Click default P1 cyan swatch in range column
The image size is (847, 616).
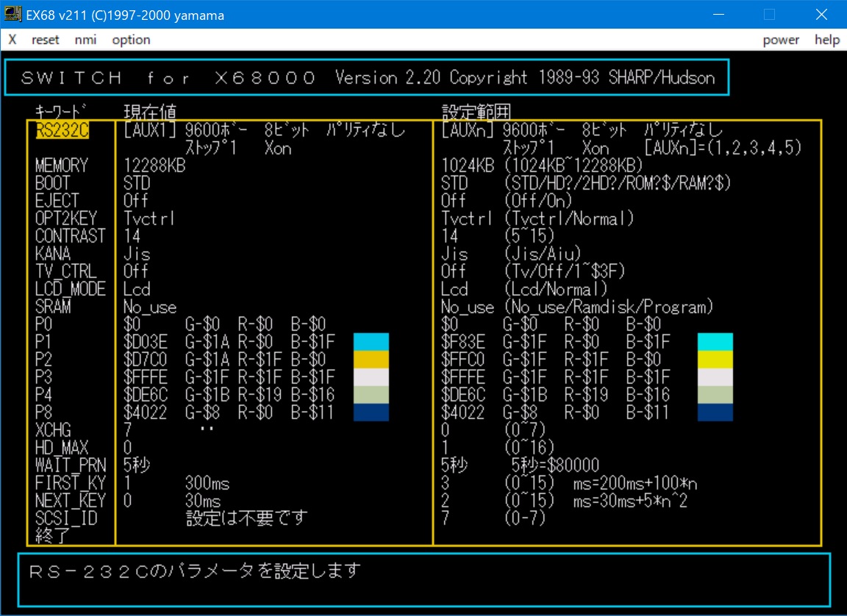pos(715,343)
